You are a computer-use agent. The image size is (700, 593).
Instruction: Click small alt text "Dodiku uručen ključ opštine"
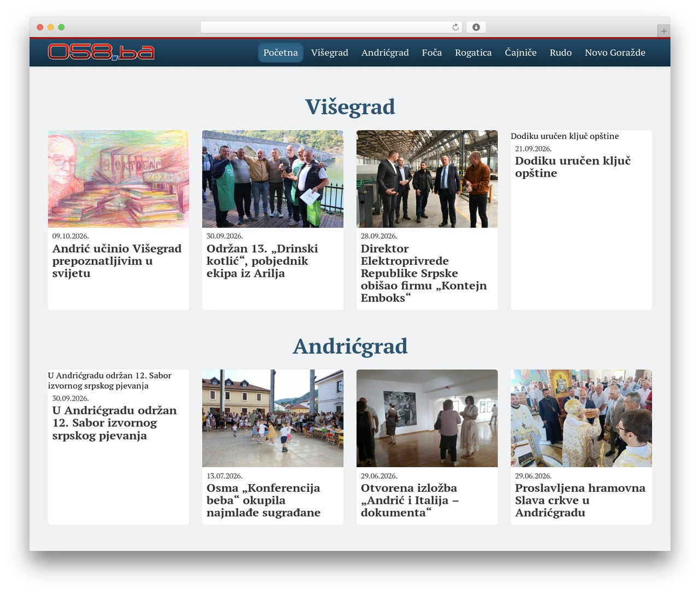point(565,136)
